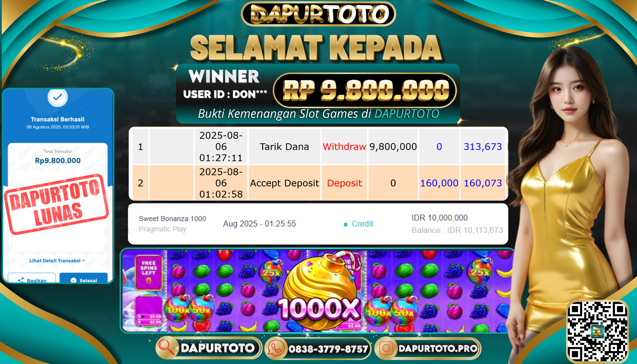Select the Accept Deposit row
637x364 pixels.
[318, 183]
